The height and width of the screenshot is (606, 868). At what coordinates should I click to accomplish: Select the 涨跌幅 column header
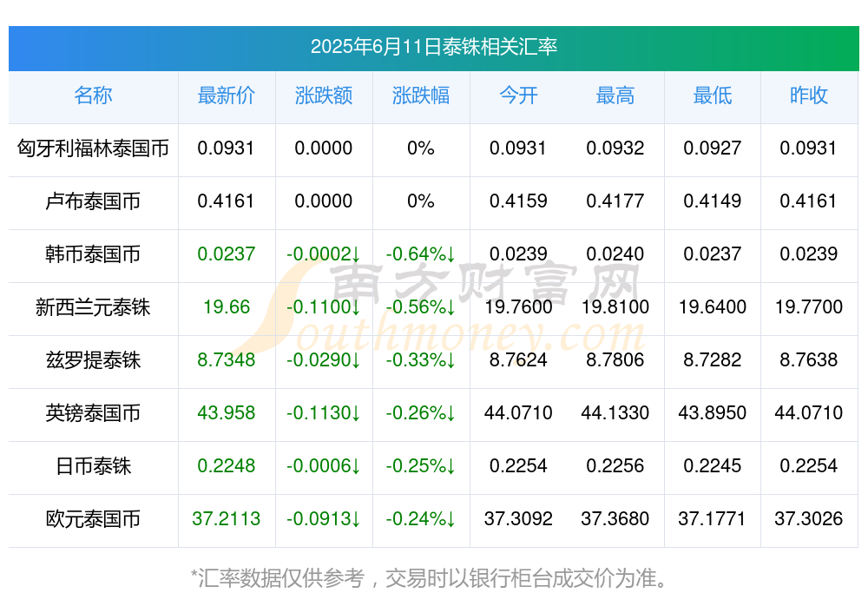click(x=421, y=96)
